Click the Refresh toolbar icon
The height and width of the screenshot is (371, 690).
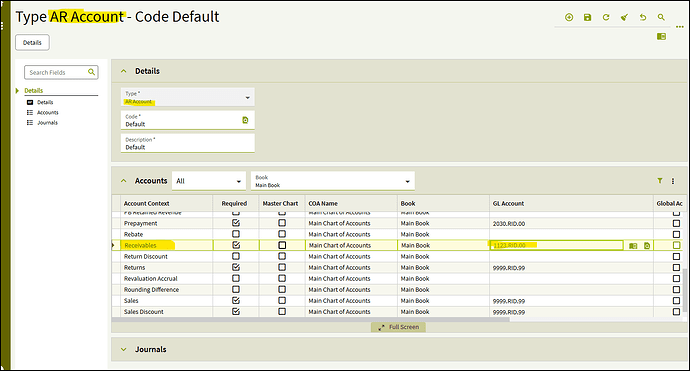point(606,17)
